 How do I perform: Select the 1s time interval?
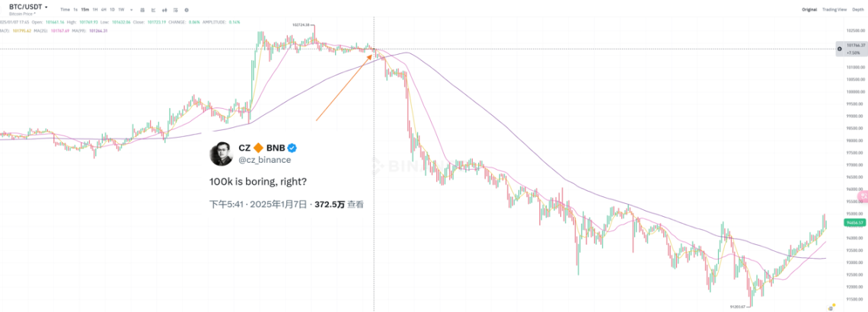[x=75, y=9]
